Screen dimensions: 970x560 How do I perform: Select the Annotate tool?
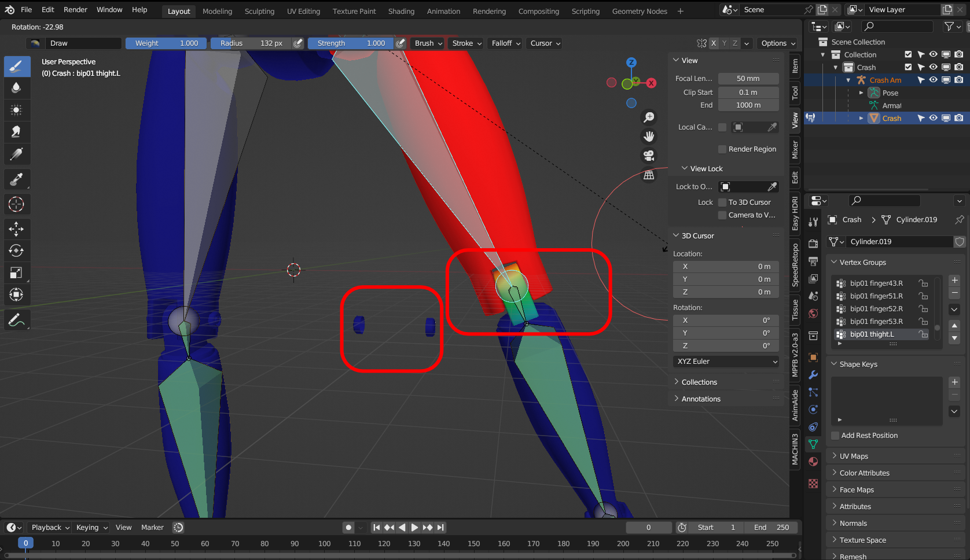[x=17, y=320]
